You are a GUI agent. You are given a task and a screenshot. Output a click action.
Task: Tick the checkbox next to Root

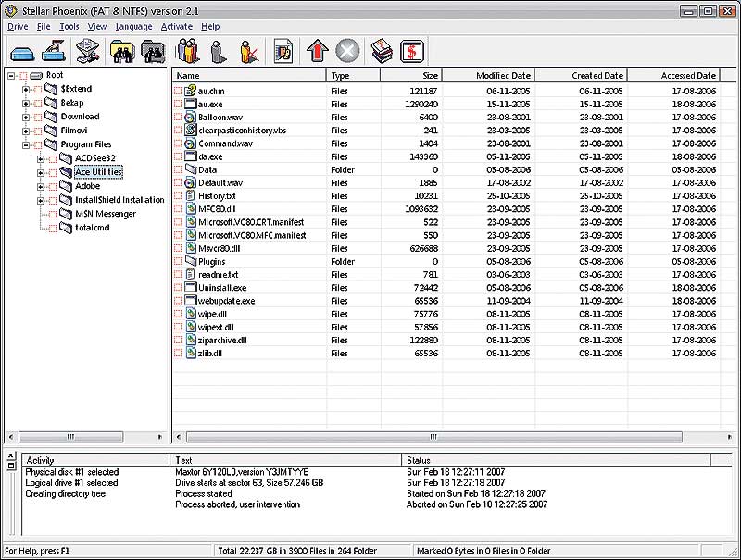pyautogui.click(x=23, y=76)
